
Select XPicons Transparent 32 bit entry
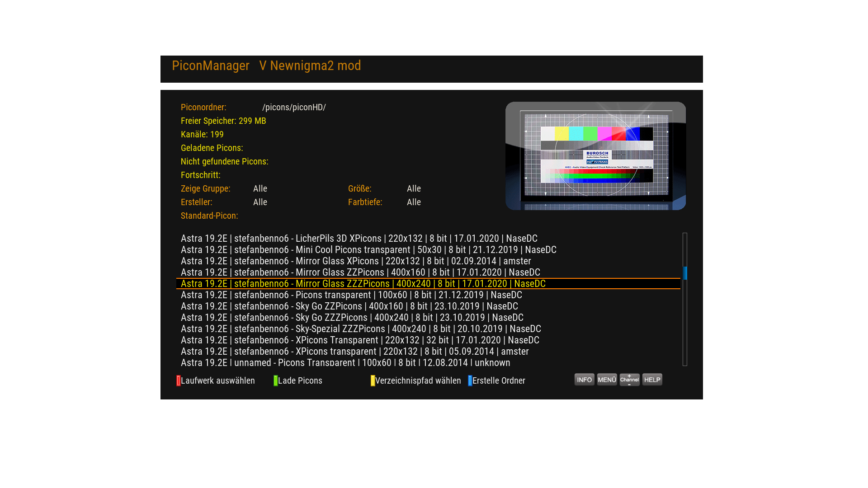[x=360, y=340]
